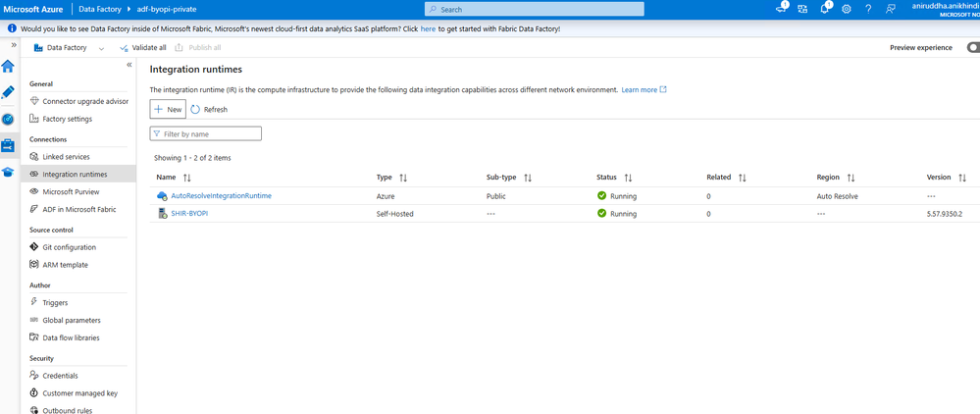Viewport: 980px width, 414px height.
Task: Open the help question mark icon
Action: tap(868, 9)
